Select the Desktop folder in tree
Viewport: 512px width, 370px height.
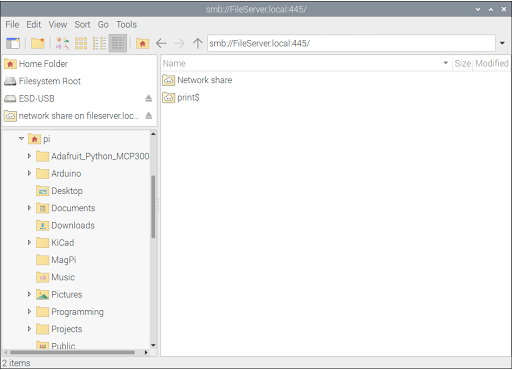click(x=59, y=191)
